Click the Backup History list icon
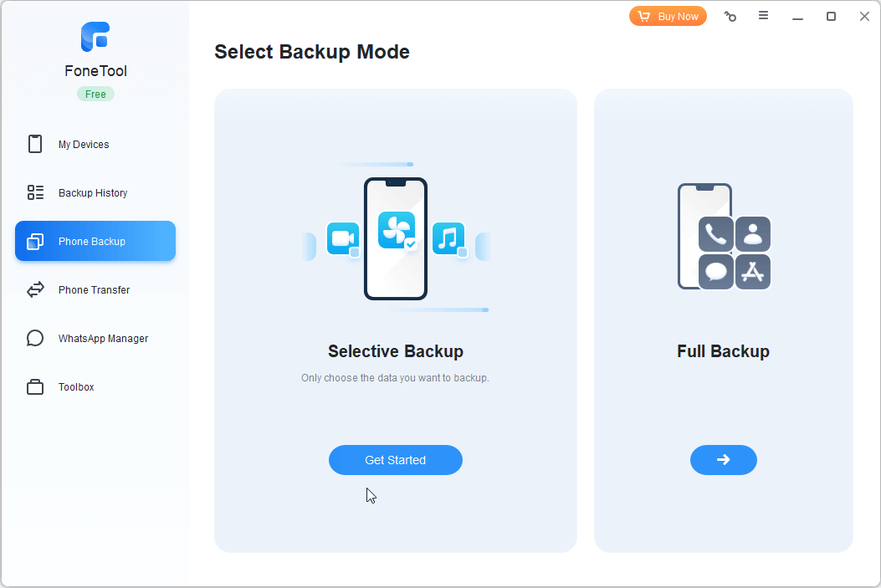This screenshot has width=881, height=588. point(35,192)
